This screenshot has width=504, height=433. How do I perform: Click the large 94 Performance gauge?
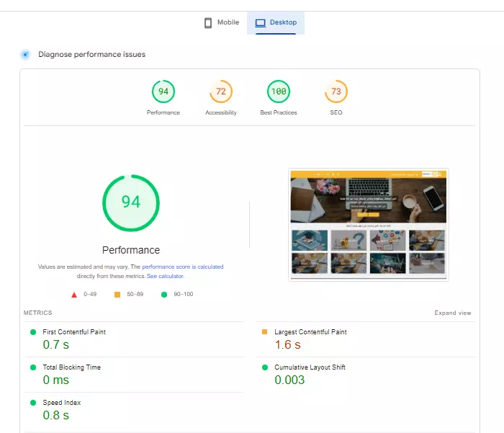pyautogui.click(x=131, y=203)
